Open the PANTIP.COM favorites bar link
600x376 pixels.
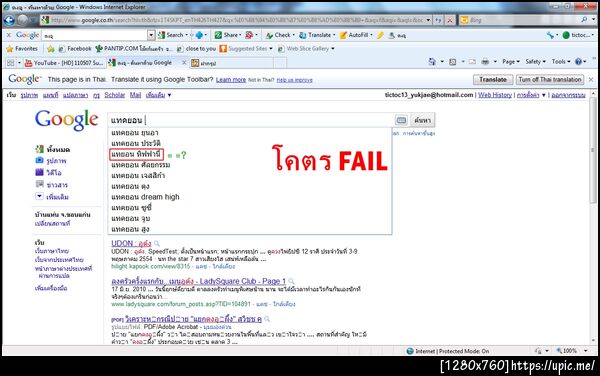(134, 49)
